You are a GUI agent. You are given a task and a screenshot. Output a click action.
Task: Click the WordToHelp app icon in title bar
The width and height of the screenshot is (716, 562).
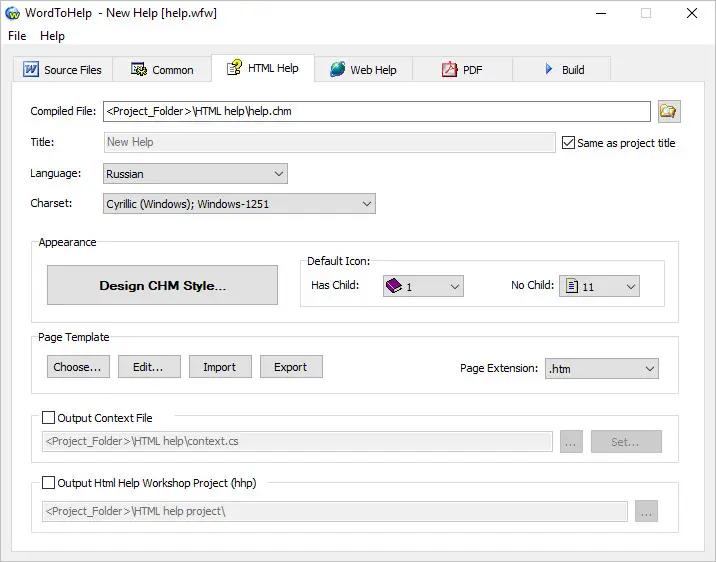point(13,13)
